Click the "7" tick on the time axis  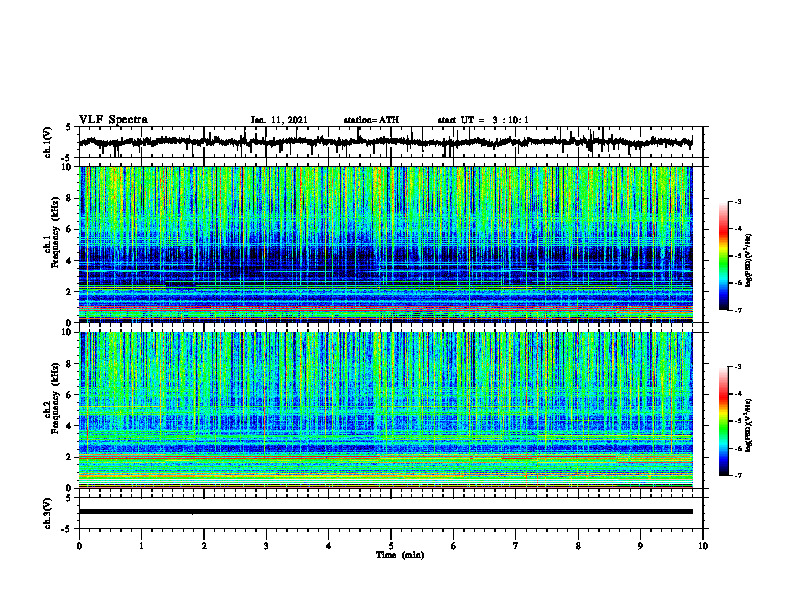click(516, 546)
